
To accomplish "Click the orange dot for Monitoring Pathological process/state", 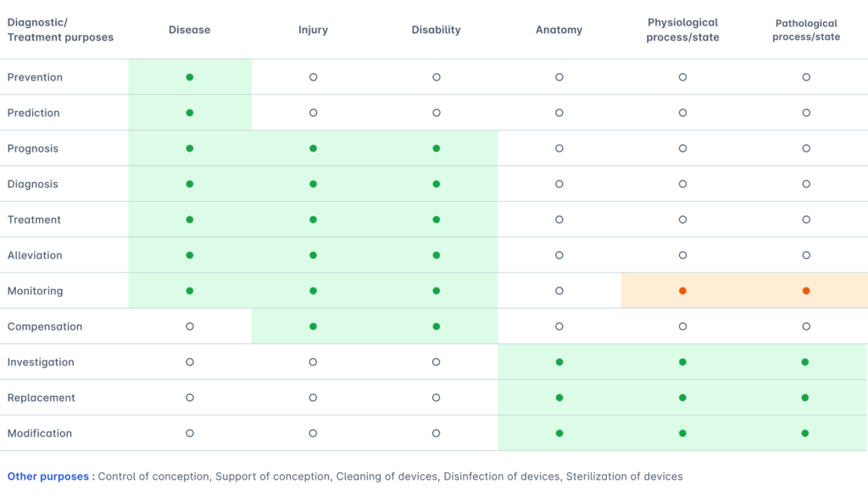I will [806, 291].
